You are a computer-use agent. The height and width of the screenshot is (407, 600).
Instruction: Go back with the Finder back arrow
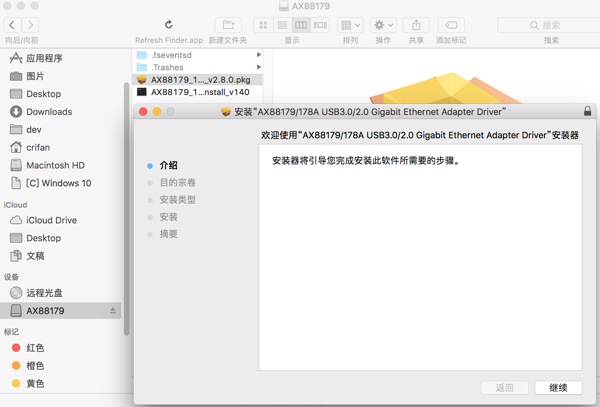coord(12,25)
